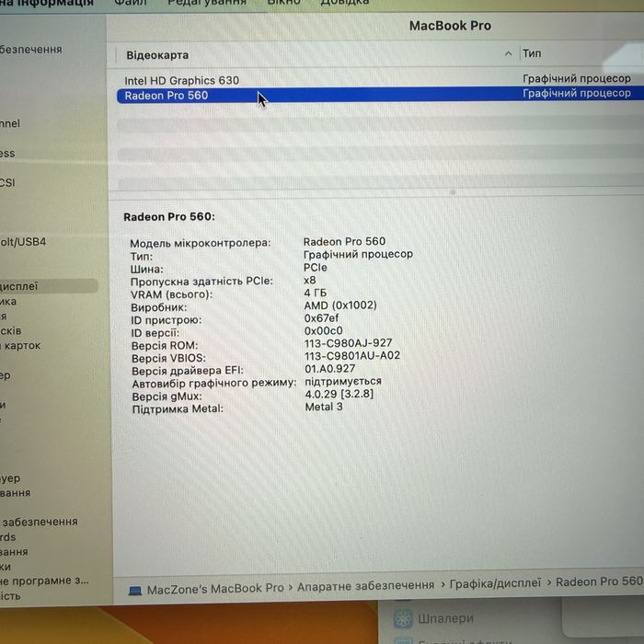Screen dimensions: 644x644
Task: Select the olt/USB4 sidebar item
Action: point(23,241)
